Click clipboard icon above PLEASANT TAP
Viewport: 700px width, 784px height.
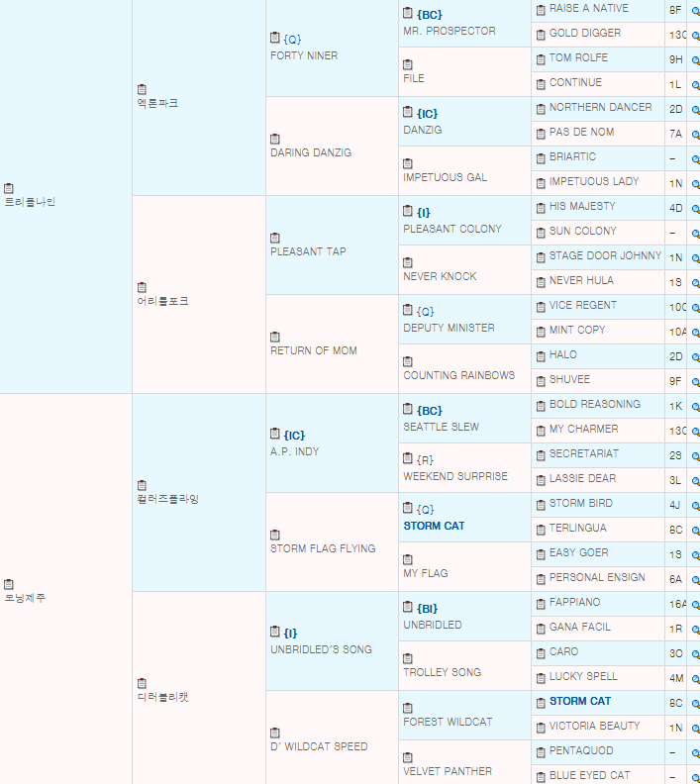(275, 238)
